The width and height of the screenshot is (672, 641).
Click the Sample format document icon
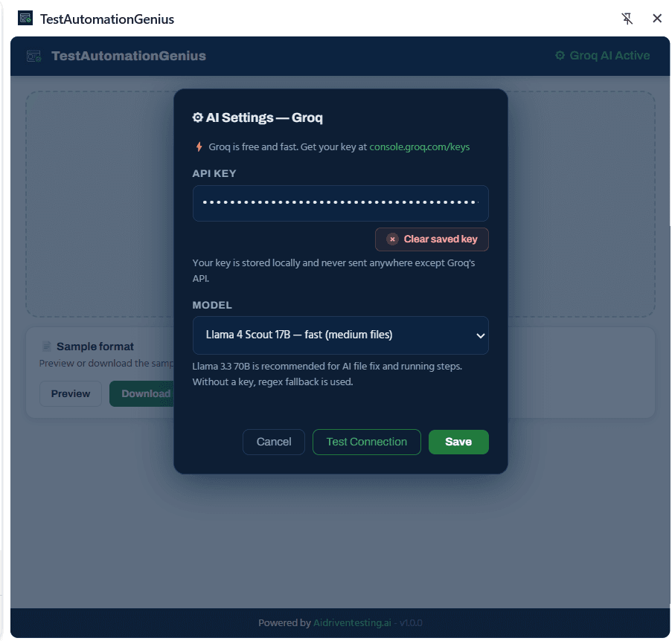coord(46,346)
